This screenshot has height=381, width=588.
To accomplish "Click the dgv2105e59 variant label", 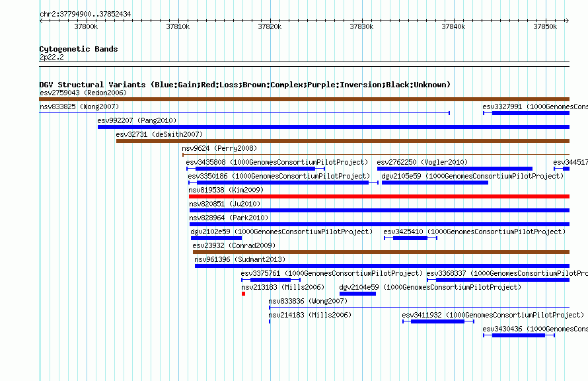I will tap(472, 176).
